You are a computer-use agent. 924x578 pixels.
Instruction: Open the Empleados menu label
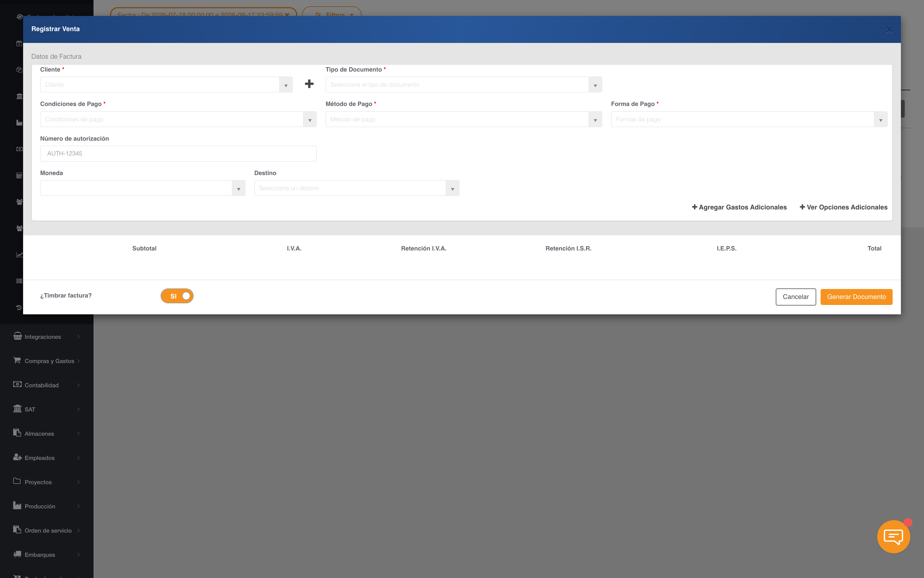tap(40, 458)
